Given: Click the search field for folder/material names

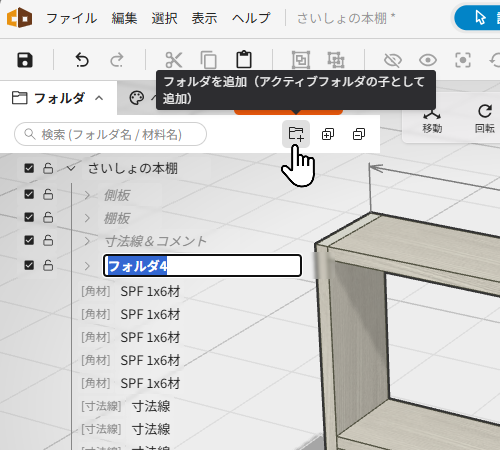Looking at the screenshot, I should click(x=110, y=134).
